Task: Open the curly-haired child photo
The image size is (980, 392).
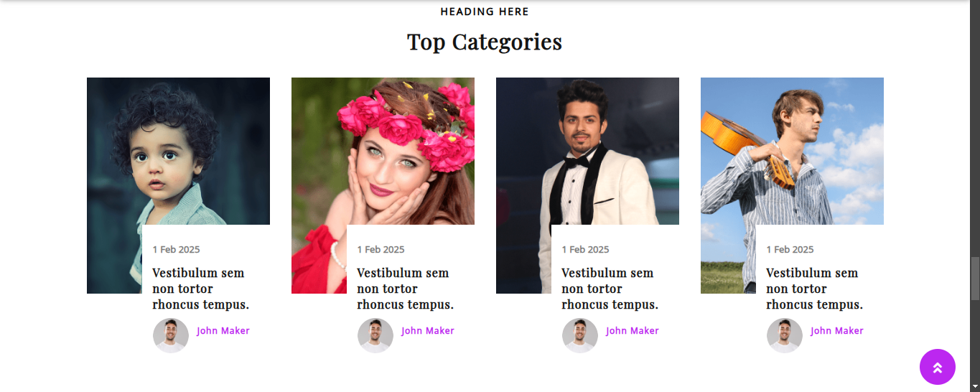Action: point(178,151)
